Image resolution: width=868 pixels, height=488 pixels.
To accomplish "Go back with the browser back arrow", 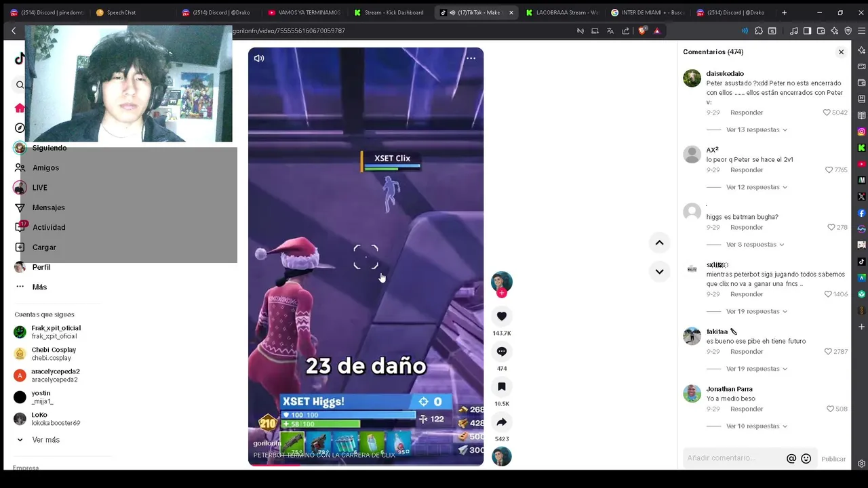I will (x=14, y=30).
